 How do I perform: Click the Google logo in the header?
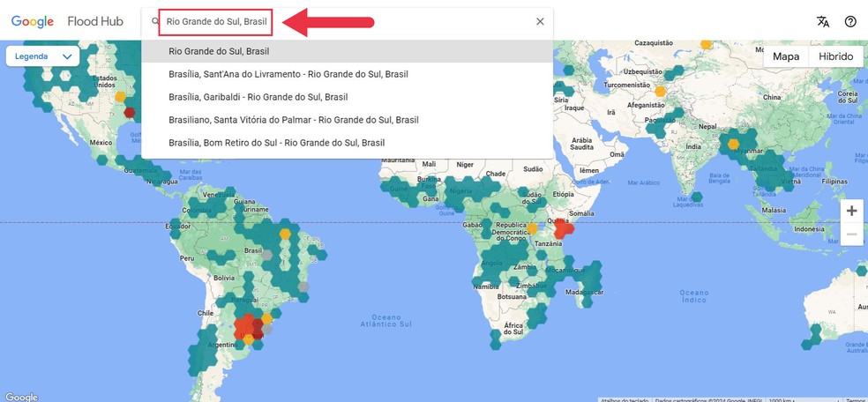tap(32, 21)
